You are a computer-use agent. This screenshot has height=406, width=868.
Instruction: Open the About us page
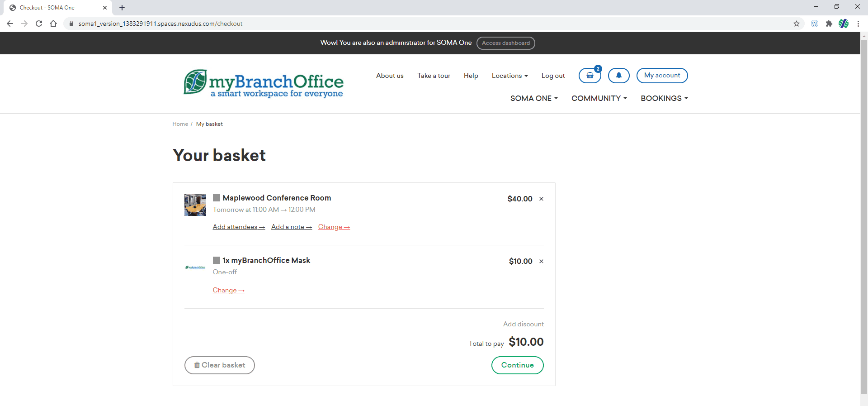390,76
